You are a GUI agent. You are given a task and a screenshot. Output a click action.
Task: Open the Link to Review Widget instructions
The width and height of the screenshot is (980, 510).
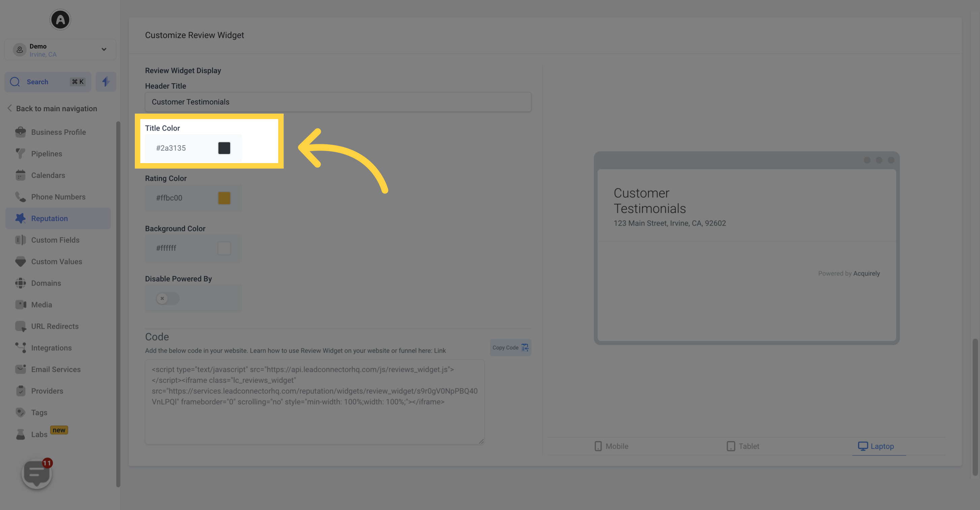439,351
